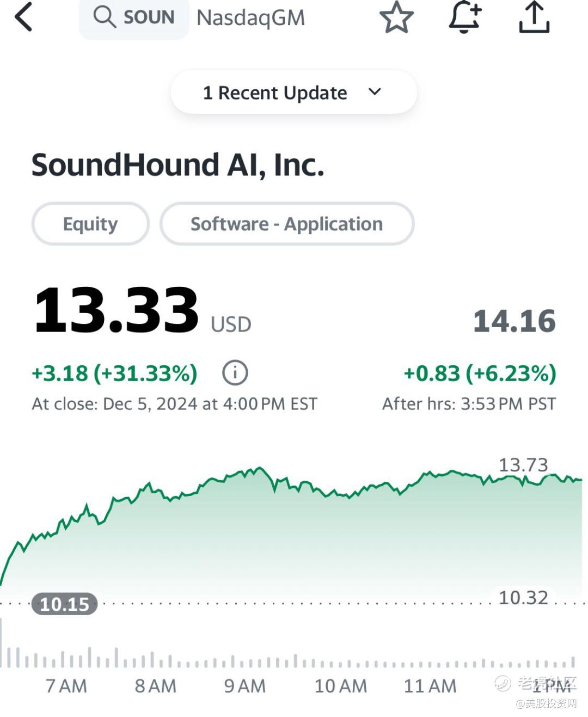Tap the 10.32 low label on chart
This screenshot has width=588, height=717.
pyautogui.click(x=523, y=597)
